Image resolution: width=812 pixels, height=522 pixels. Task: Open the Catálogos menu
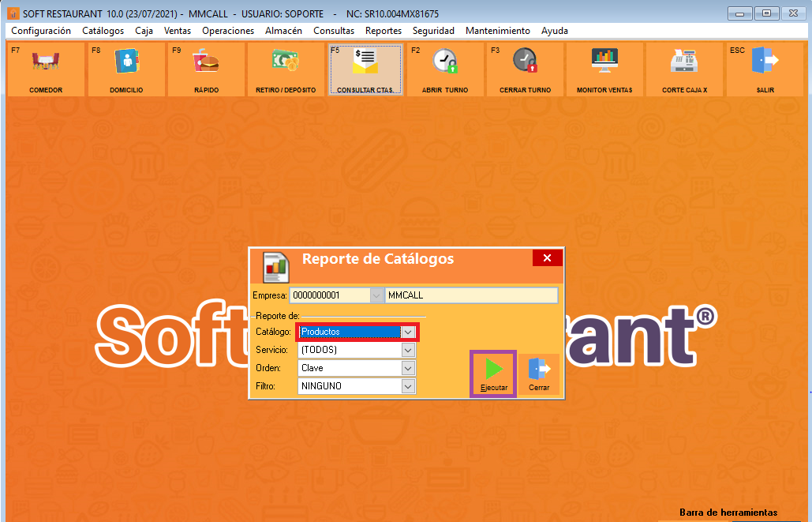103,31
